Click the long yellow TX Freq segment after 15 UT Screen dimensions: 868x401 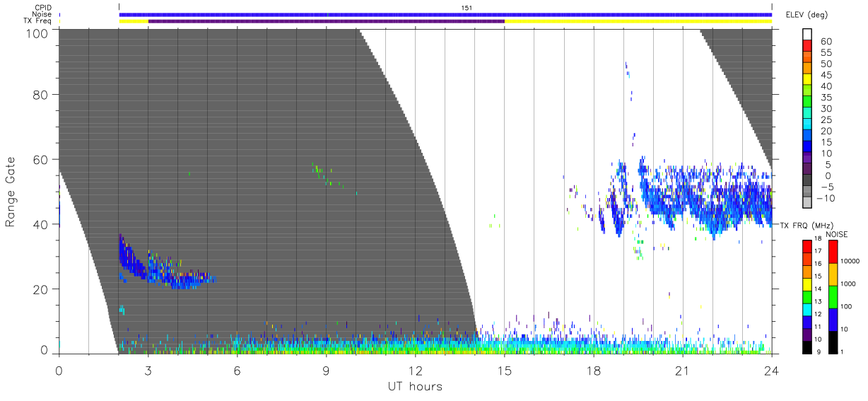click(638, 21)
